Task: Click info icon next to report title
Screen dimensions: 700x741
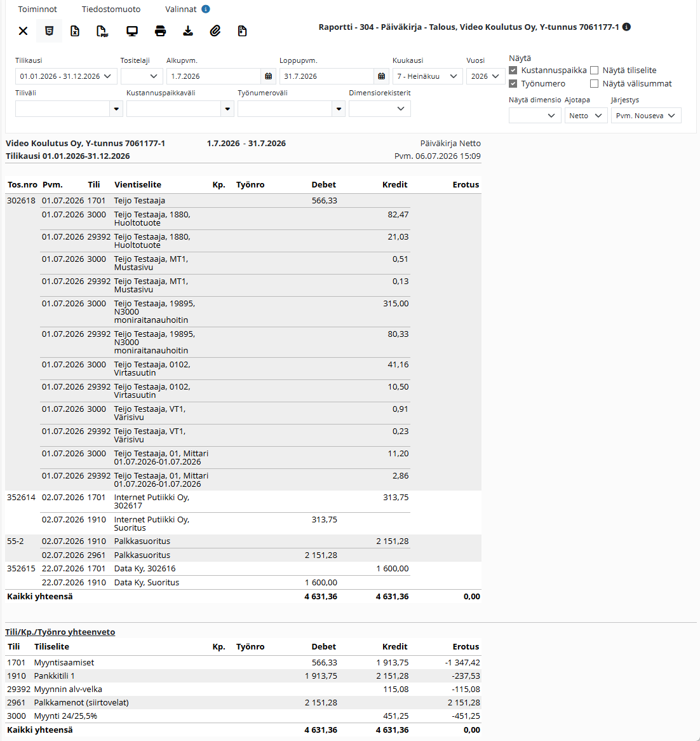Action: tap(626, 27)
